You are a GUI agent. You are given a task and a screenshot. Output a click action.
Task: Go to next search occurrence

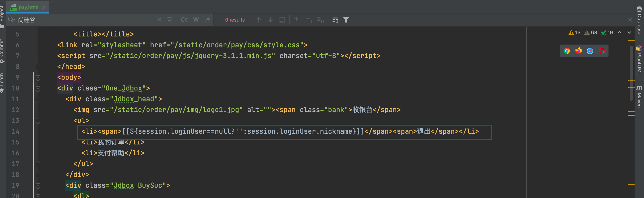tap(271, 20)
